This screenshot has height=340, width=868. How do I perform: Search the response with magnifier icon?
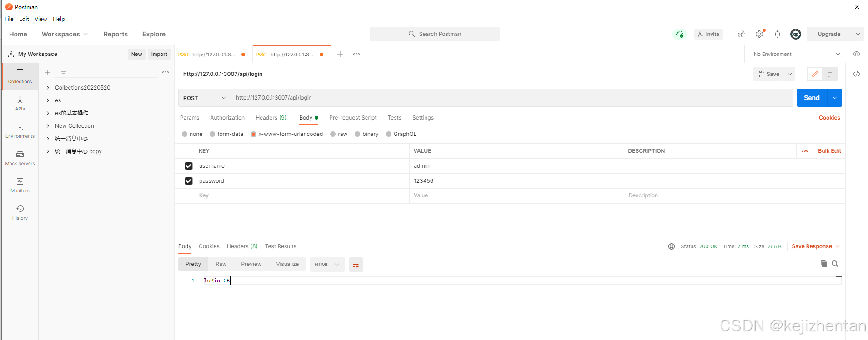coord(835,264)
